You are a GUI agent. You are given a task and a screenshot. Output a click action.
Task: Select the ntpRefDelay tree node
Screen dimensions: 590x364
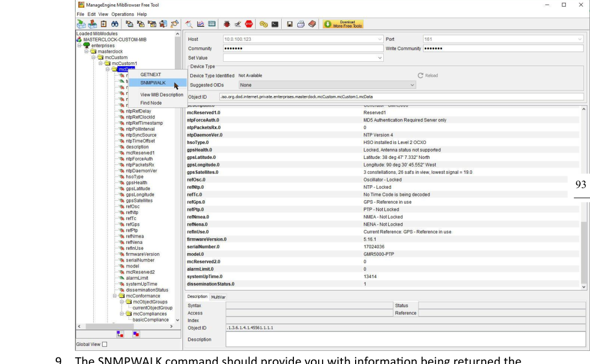point(138,111)
